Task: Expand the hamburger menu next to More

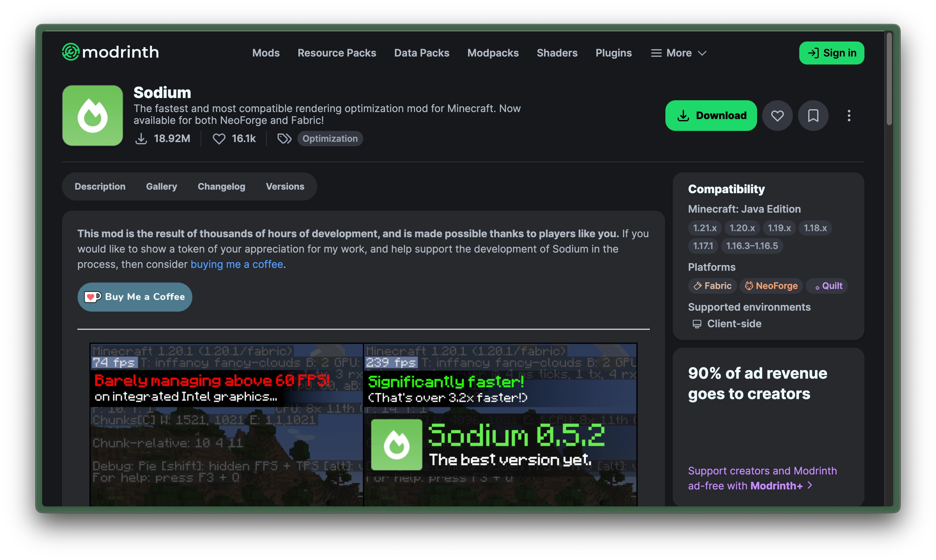Action: click(656, 53)
